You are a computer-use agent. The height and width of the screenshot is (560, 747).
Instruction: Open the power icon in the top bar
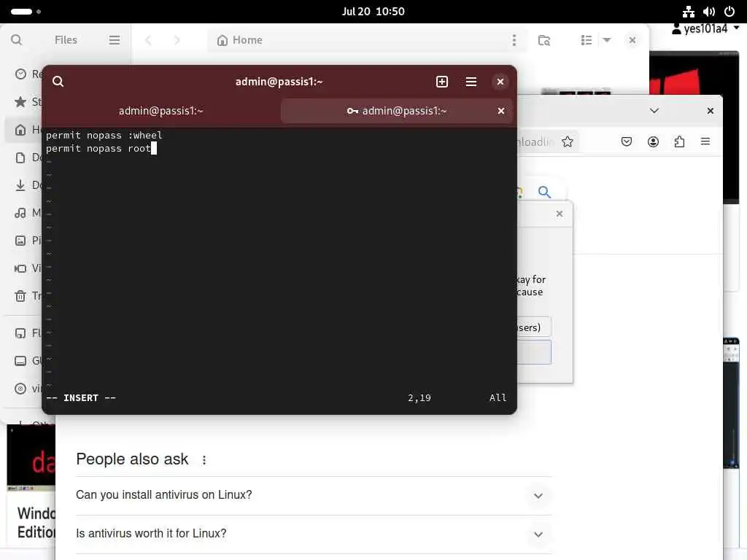pyautogui.click(x=729, y=12)
